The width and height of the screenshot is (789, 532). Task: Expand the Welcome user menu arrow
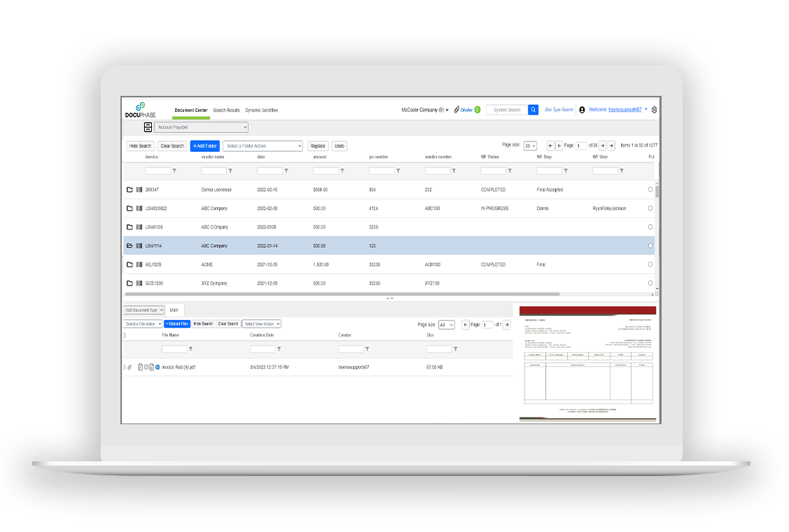click(x=646, y=109)
